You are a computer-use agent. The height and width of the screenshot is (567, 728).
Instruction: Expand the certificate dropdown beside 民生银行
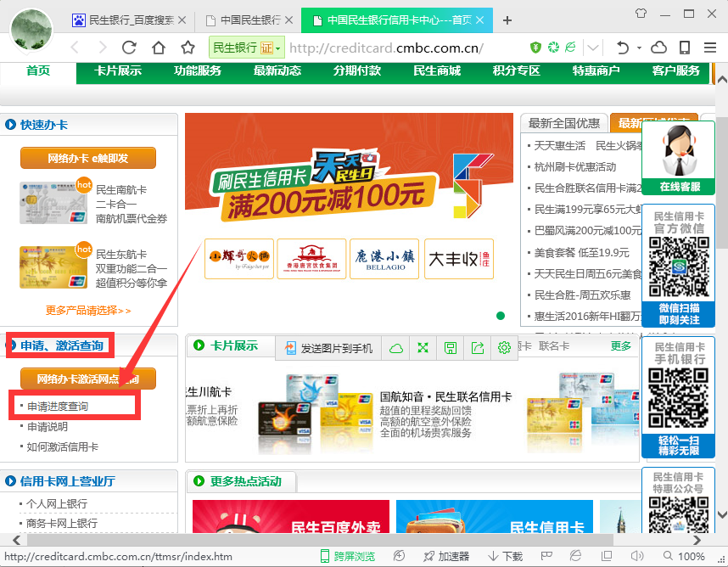click(x=277, y=48)
